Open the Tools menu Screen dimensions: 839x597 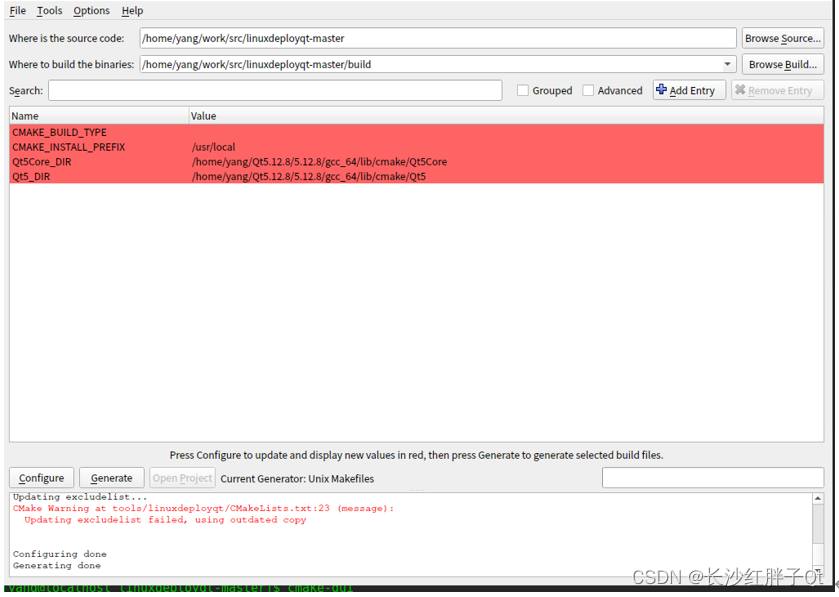click(49, 10)
